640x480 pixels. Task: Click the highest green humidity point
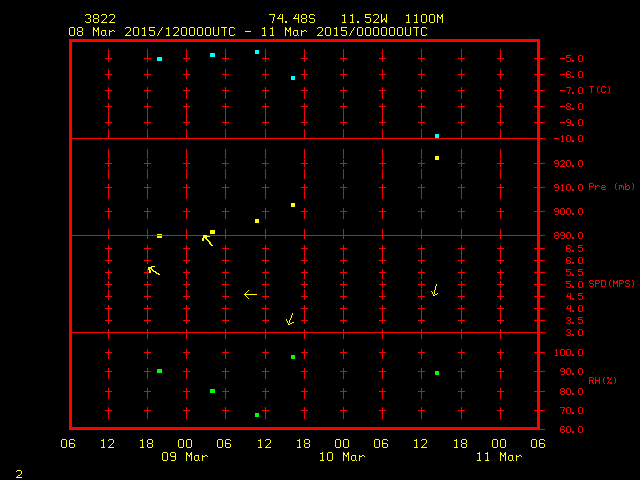pyautogui.click(x=293, y=357)
